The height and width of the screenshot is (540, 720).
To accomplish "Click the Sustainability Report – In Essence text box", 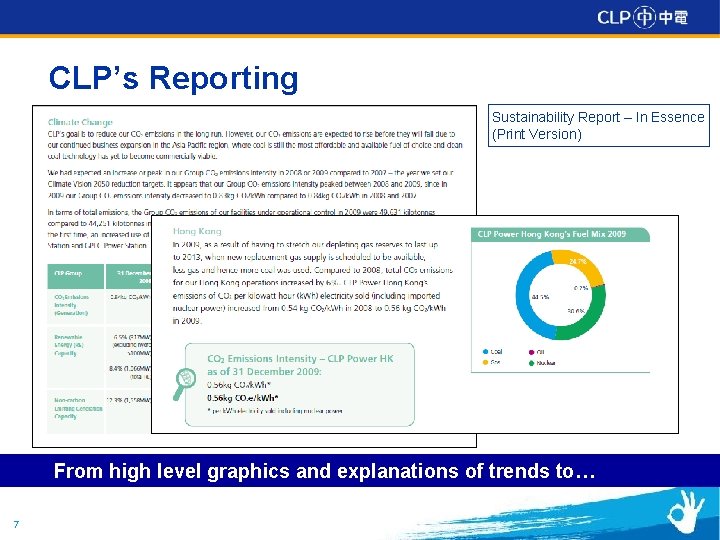I will (x=599, y=125).
